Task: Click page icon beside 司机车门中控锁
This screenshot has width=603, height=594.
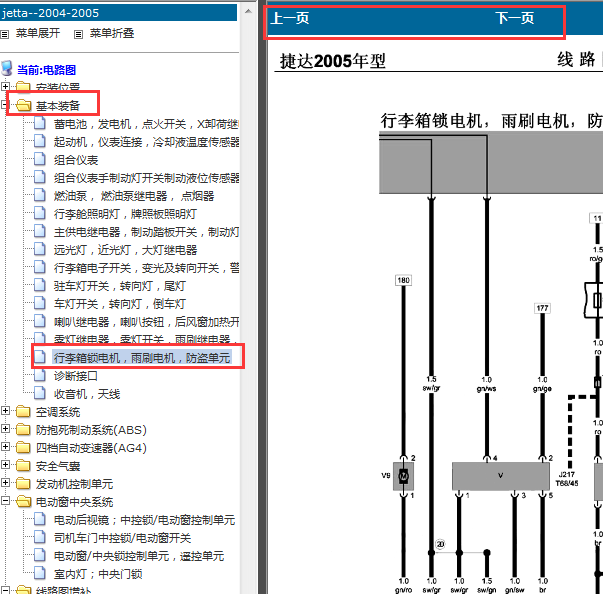Action: (40, 537)
